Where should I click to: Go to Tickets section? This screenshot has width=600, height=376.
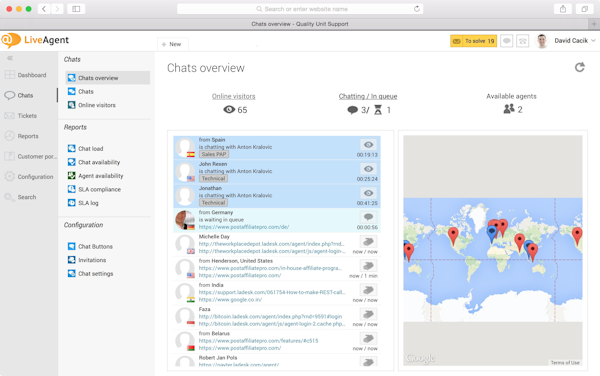(x=21, y=116)
